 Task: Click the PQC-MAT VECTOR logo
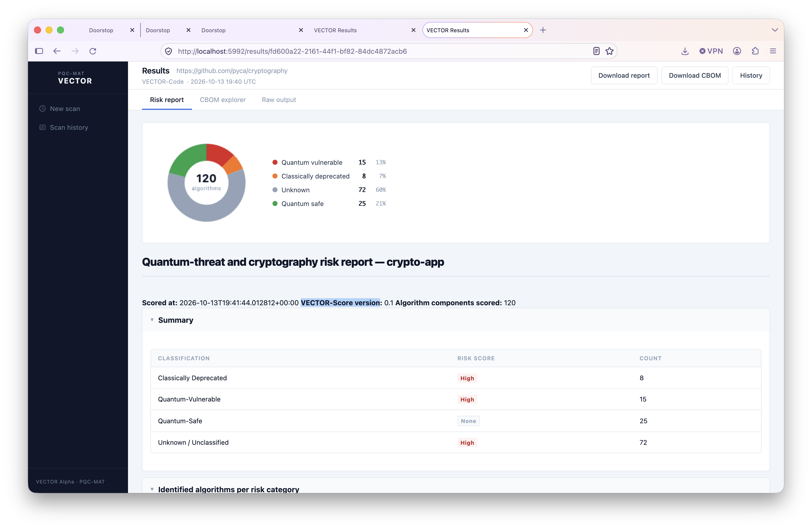[75, 78]
